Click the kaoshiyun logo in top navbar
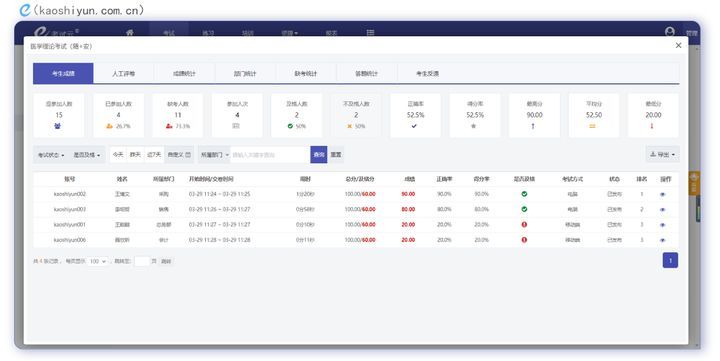Screen dimensions: 720x361 (56, 32)
